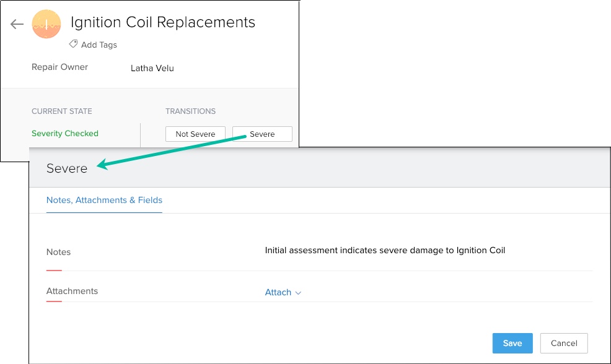Click the tag icon beside Add Tags

pos(73,45)
